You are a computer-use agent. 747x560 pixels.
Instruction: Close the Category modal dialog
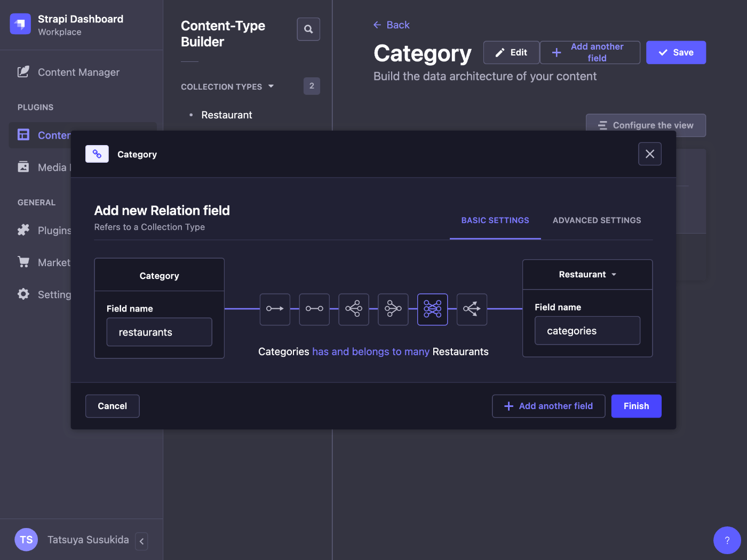click(x=650, y=154)
